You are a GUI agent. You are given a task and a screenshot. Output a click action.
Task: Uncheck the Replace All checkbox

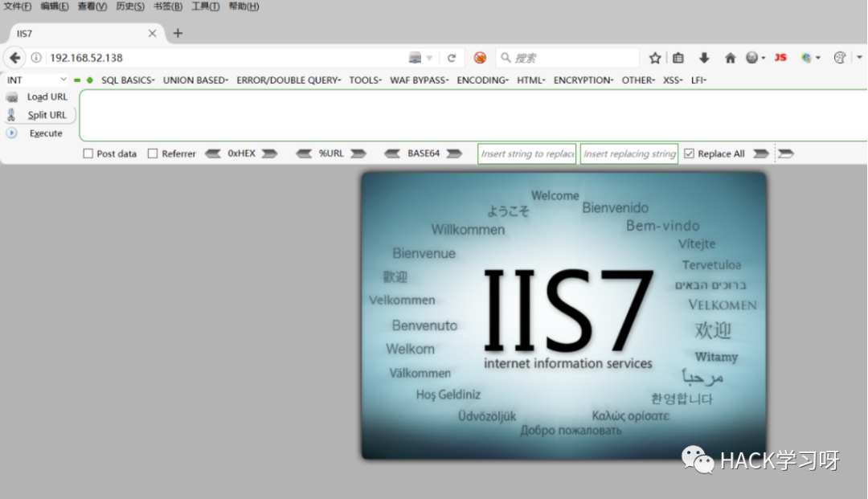coord(690,153)
